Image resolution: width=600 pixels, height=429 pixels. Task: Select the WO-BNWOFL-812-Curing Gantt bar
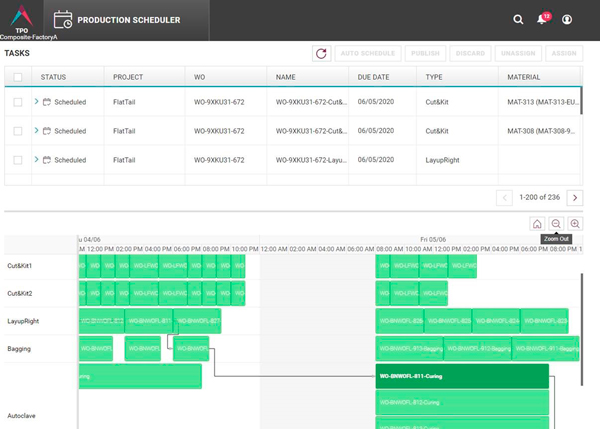coord(462,402)
